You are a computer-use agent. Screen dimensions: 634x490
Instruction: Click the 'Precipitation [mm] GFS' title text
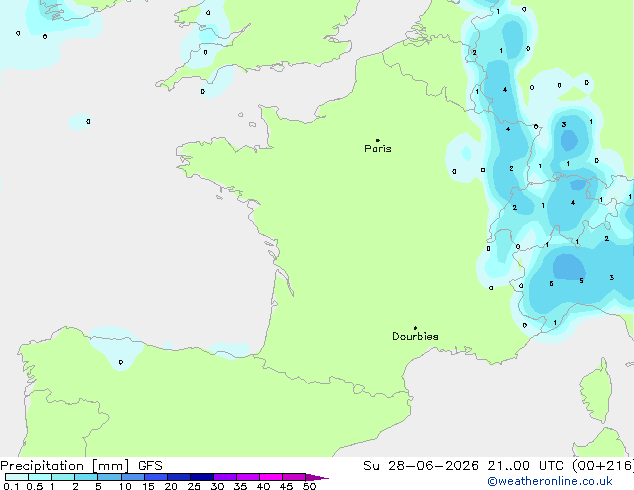coord(81,466)
